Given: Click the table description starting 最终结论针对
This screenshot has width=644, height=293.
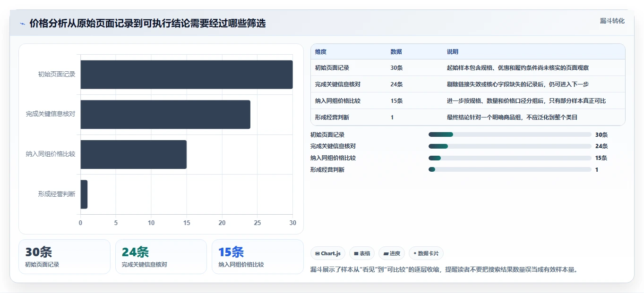Looking at the screenshot, I should (x=512, y=117).
